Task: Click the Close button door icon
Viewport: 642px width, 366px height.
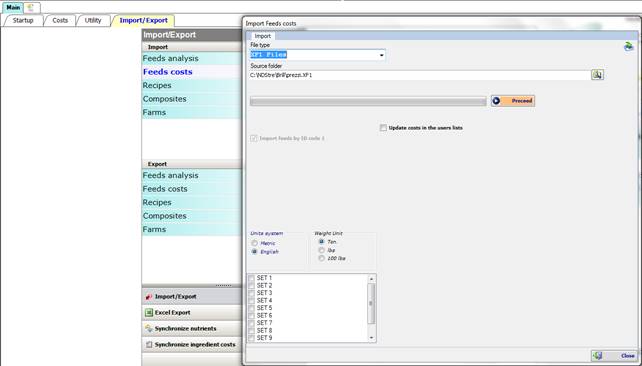Action: (x=597, y=355)
